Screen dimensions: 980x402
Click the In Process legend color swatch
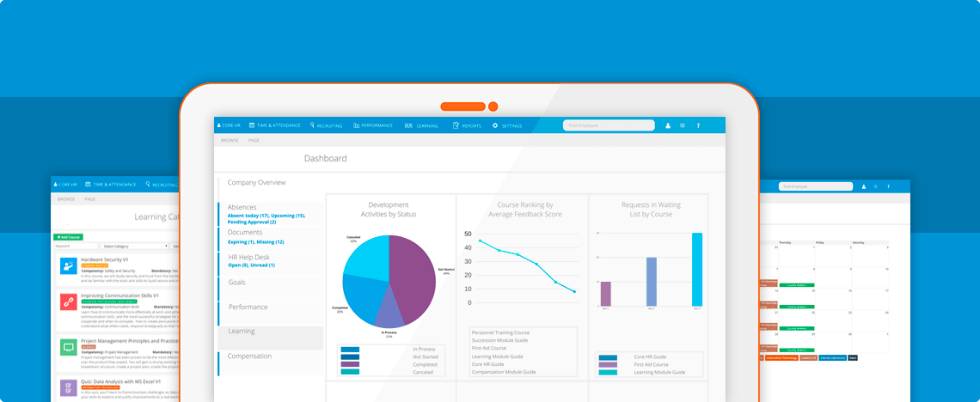tap(350, 350)
